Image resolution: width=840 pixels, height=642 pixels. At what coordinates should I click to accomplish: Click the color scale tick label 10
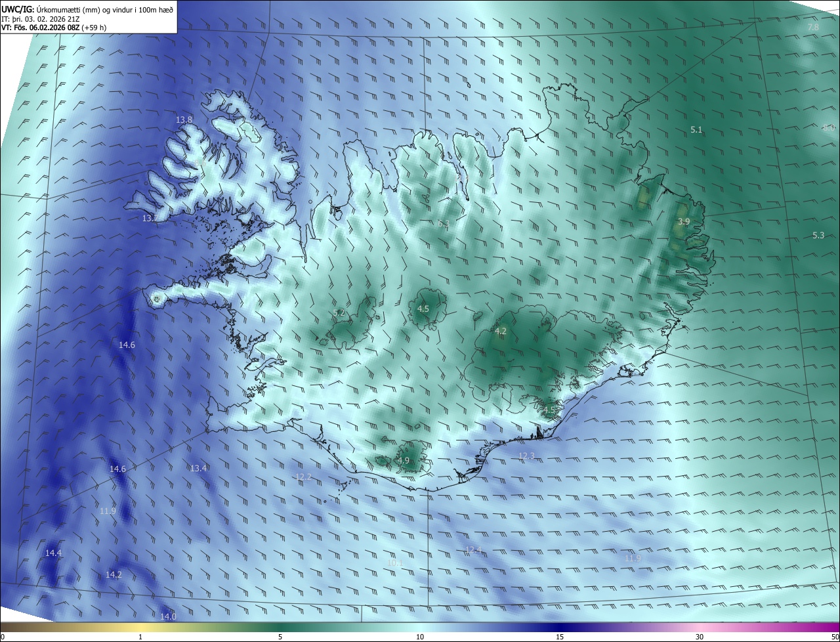point(420,637)
